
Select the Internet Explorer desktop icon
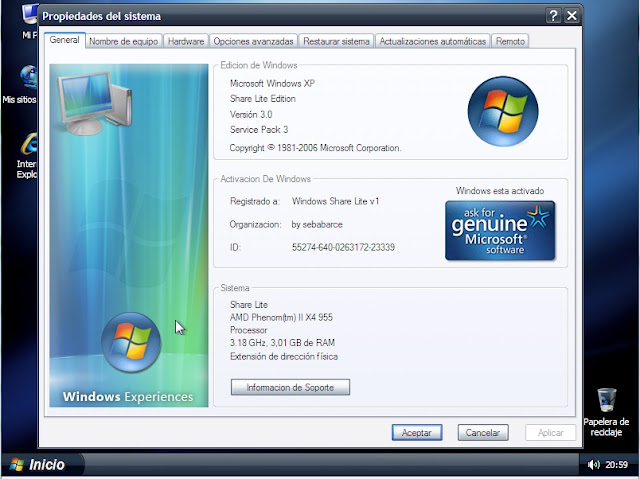coord(27,155)
